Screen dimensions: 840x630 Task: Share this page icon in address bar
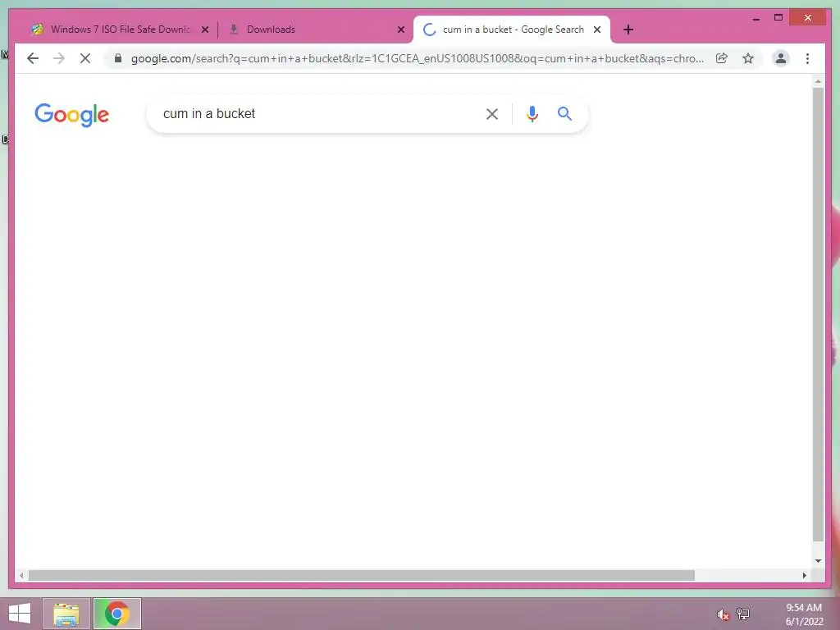pos(722,58)
